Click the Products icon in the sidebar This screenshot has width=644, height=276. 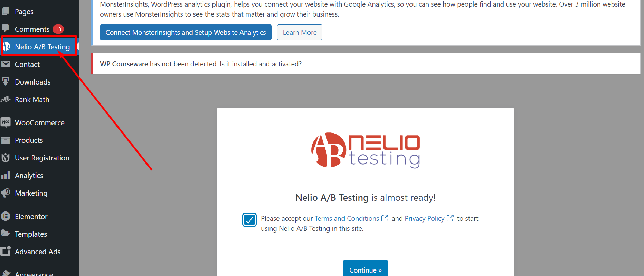tap(6, 140)
